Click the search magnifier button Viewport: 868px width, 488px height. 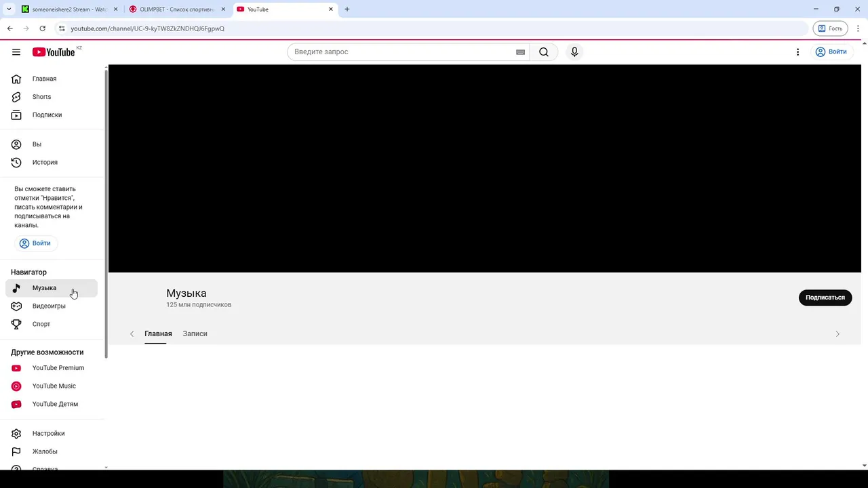tap(544, 52)
